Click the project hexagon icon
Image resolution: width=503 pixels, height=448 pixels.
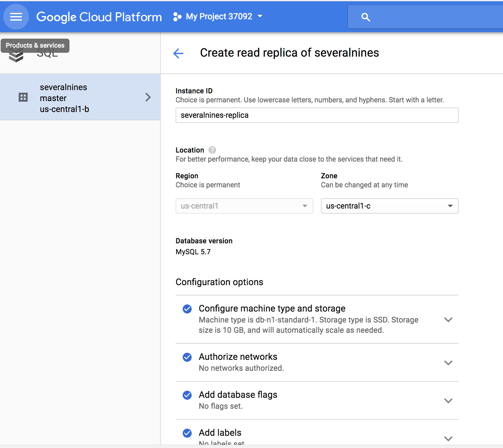[177, 17]
